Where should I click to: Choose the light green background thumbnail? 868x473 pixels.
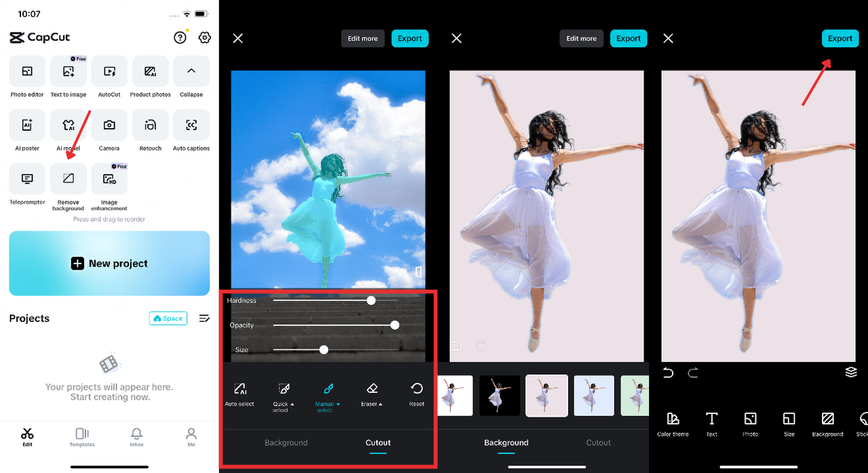click(635, 396)
